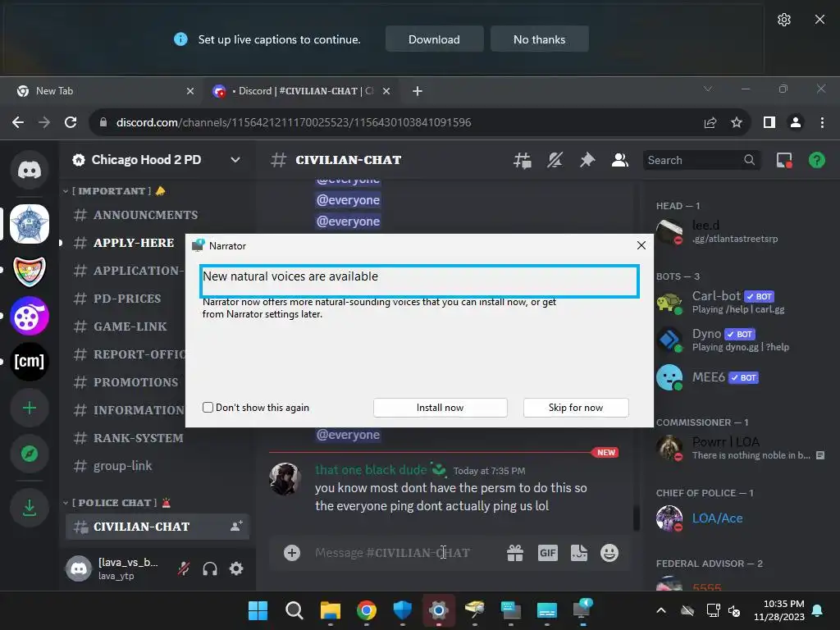Image resolution: width=840 pixels, height=630 pixels.
Task: Click Add a Server plus icon
Action: pyautogui.click(x=30, y=409)
